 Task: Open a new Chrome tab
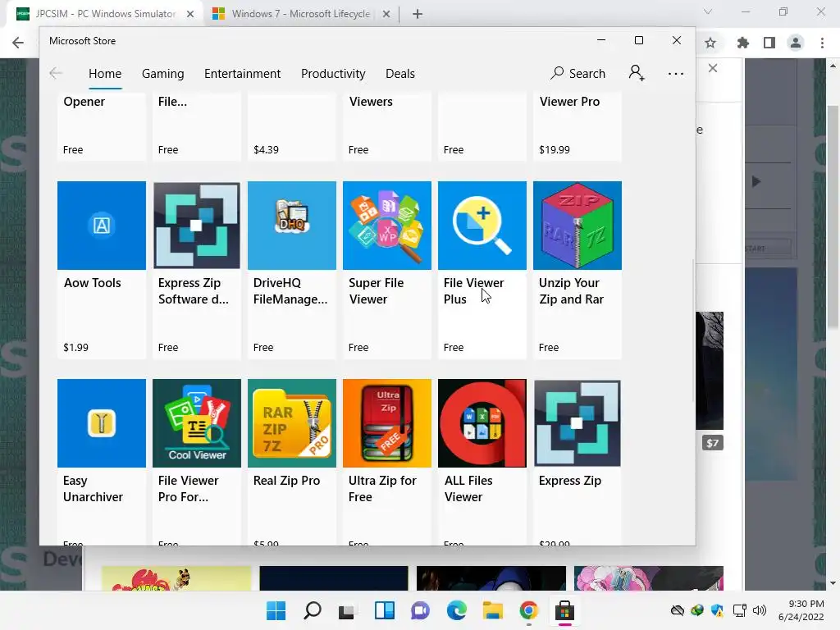pos(418,14)
